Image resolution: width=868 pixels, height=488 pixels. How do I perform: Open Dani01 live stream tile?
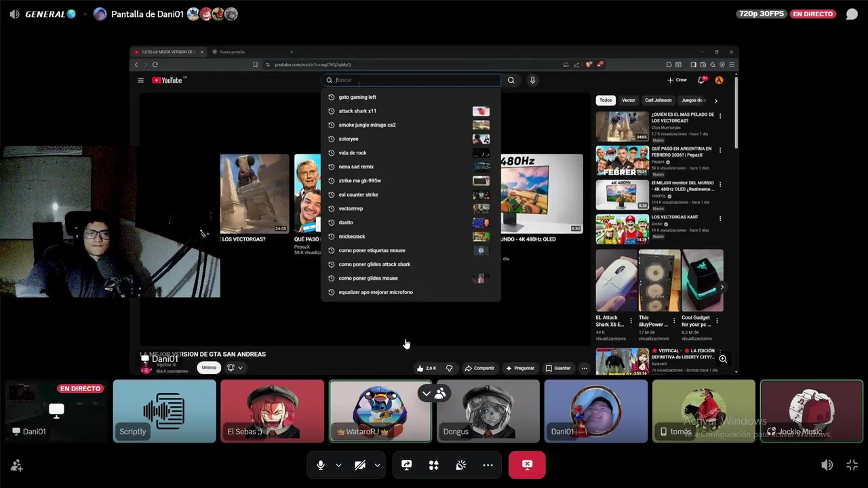(56, 411)
